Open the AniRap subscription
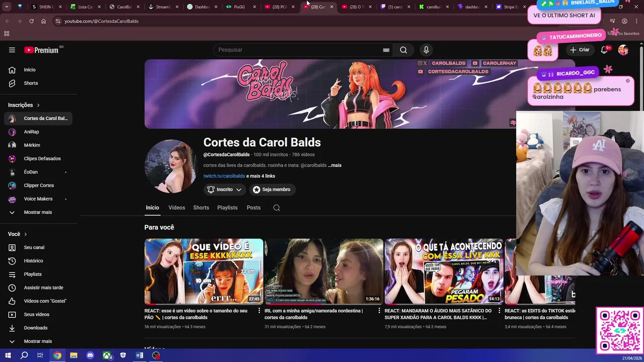This screenshot has height=362, width=644. [x=39, y=132]
